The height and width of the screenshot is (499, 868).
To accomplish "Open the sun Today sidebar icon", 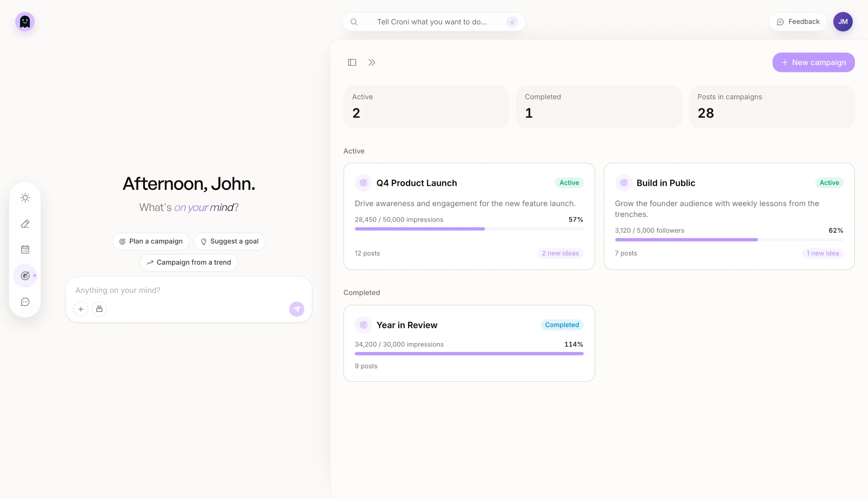I will tap(25, 198).
